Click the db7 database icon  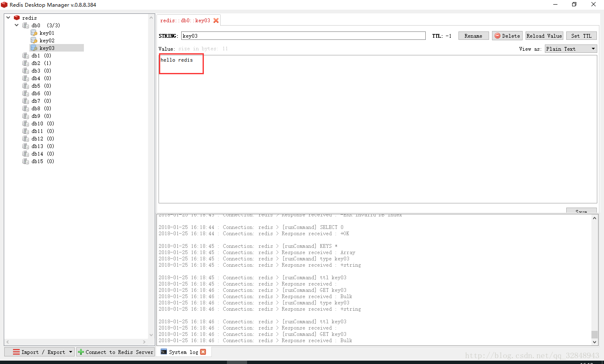point(26,101)
